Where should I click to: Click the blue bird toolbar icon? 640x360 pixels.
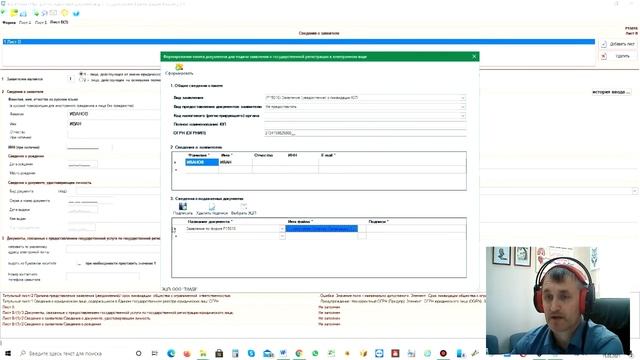(x=76, y=13)
